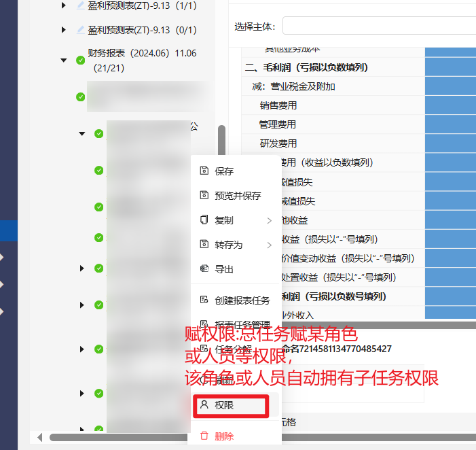Click the blue cell beside 销售费用
This screenshot has height=450, width=476.
pos(450,105)
